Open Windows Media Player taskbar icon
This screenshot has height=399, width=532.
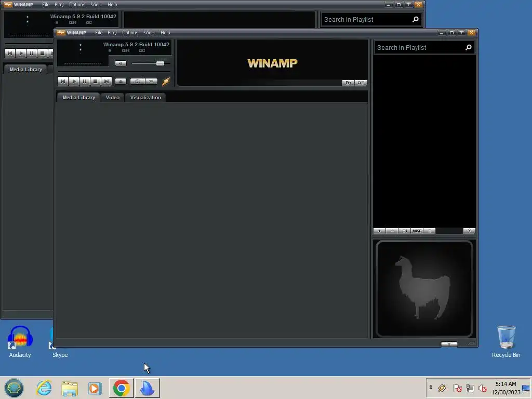95,388
